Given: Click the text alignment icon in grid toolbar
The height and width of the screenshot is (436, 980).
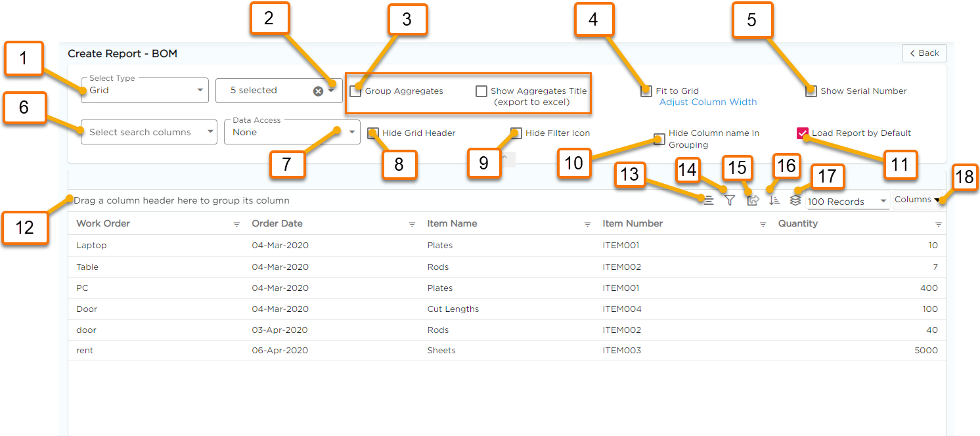Looking at the screenshot, I should (709, 201).
